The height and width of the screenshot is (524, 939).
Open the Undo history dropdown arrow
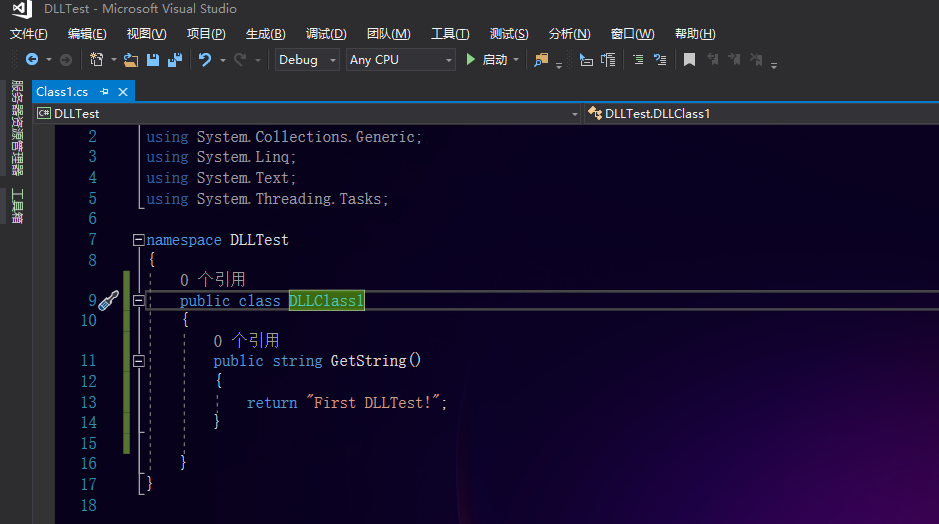222,60
